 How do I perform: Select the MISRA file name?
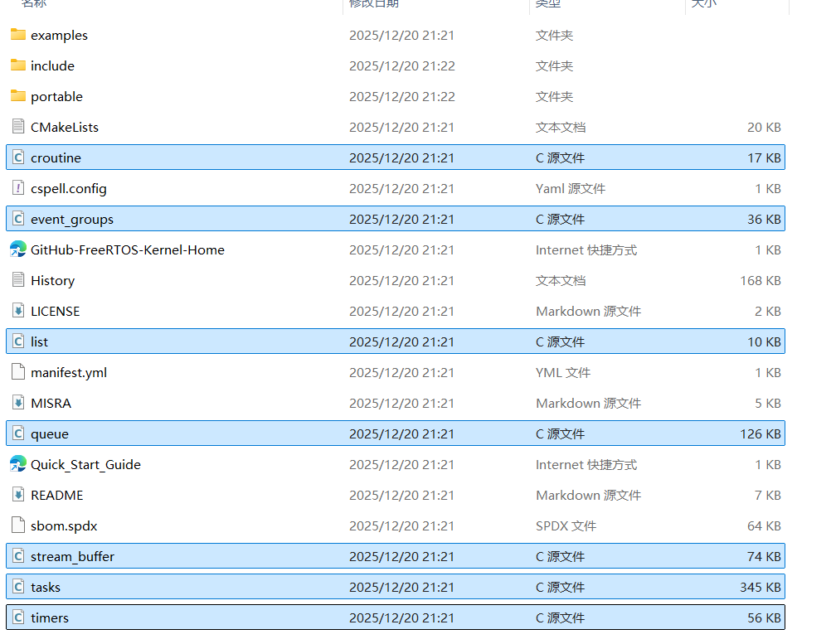tap(51, 404)
